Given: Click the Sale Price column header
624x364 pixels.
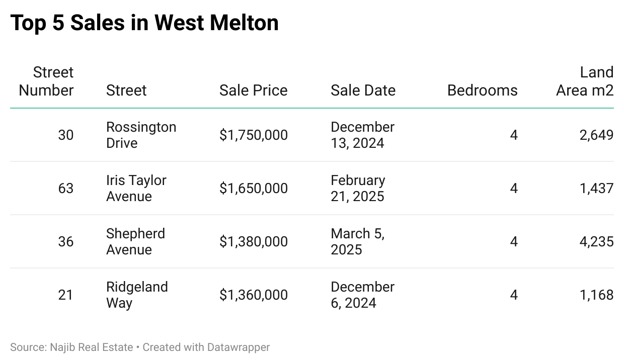Looking at the screenshot, I should click(x=253, y=90).
